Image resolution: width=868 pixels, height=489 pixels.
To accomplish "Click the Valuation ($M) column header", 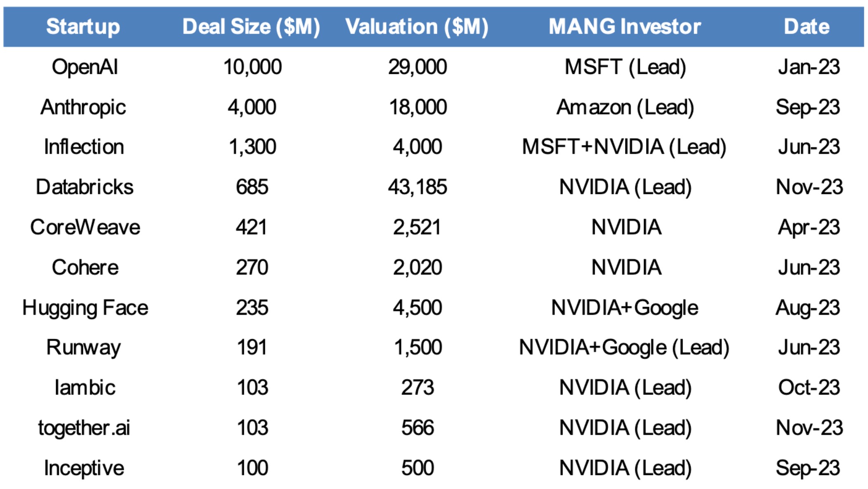I will [x=417, y=27].
